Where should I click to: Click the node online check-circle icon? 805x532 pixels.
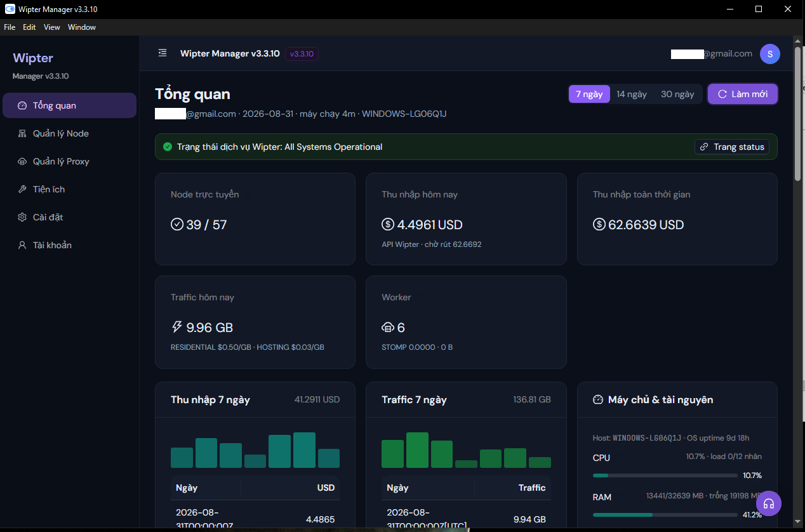[177, 224]
